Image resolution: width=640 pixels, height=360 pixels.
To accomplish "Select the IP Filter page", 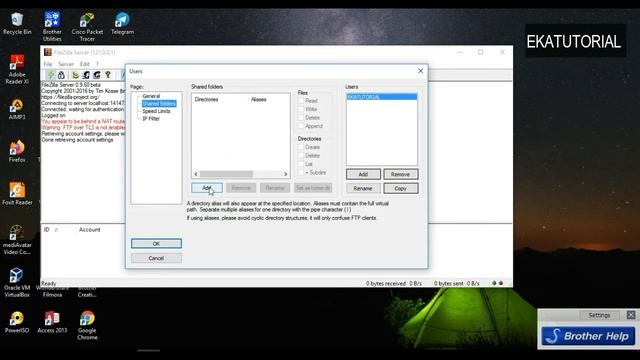I will pyautogui.click(x=151, y=119).
